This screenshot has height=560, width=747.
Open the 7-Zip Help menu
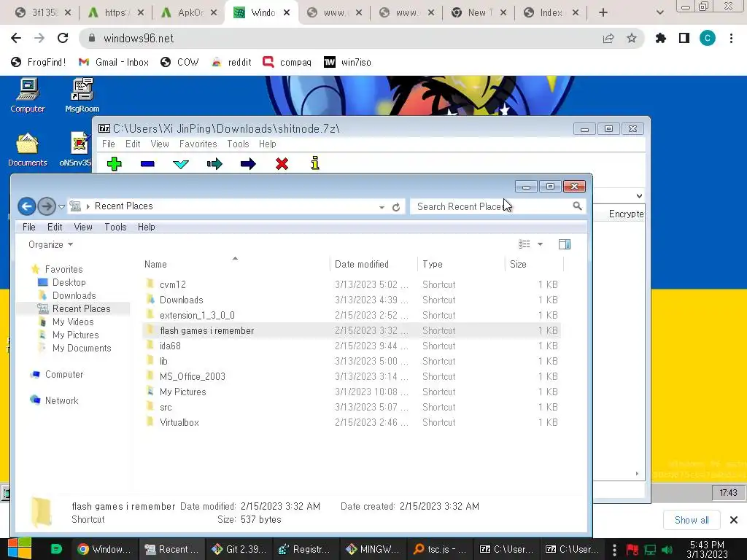pyautogui.click(x=267, y=144)
